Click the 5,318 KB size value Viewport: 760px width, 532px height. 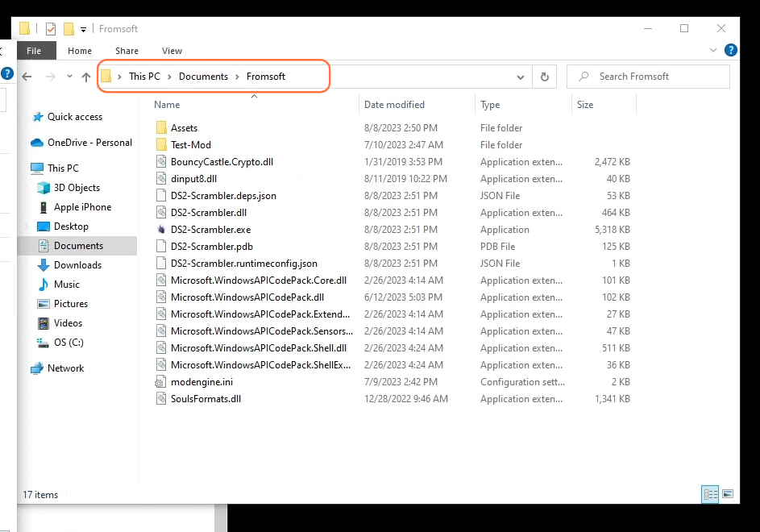point(613,230)
